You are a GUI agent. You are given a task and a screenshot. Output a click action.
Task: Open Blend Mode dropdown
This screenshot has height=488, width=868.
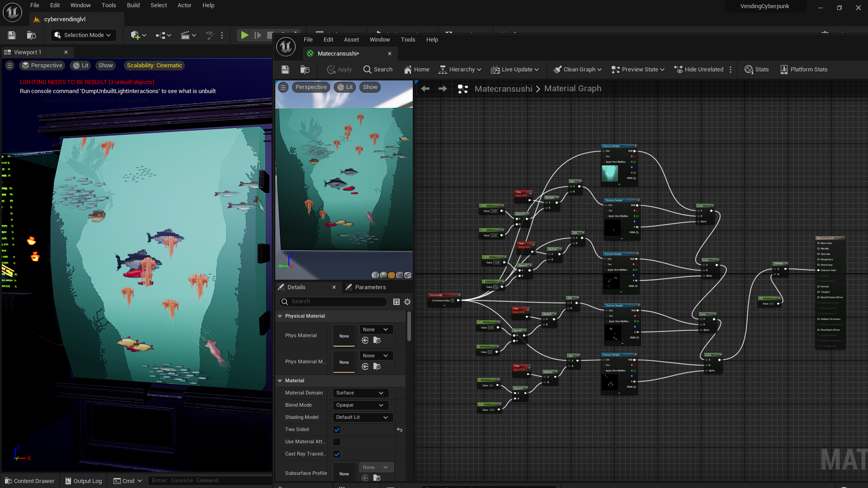pyautogui.click(x=360, y=405)
